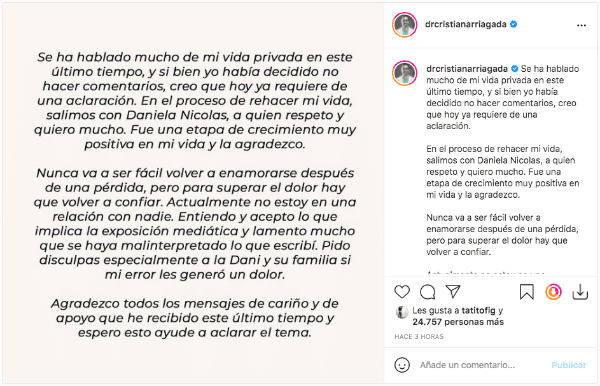Like the post with the heart icon

coord(402,292)
